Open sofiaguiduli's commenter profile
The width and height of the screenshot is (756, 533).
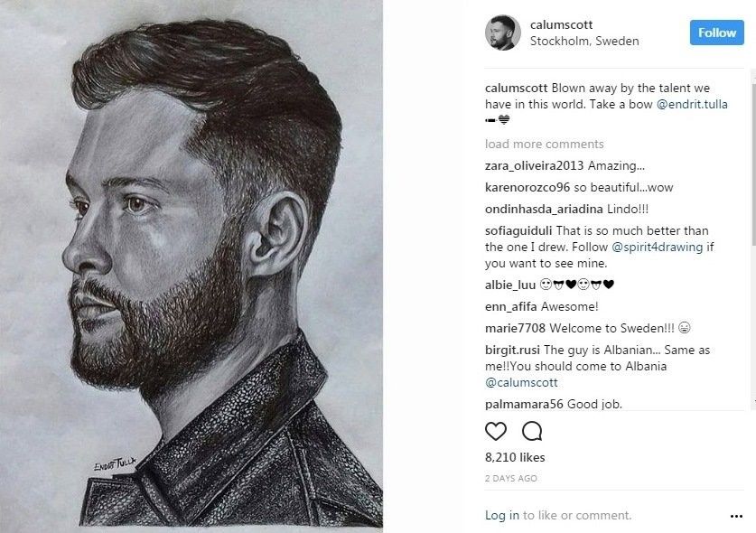(x=518, y=230)
